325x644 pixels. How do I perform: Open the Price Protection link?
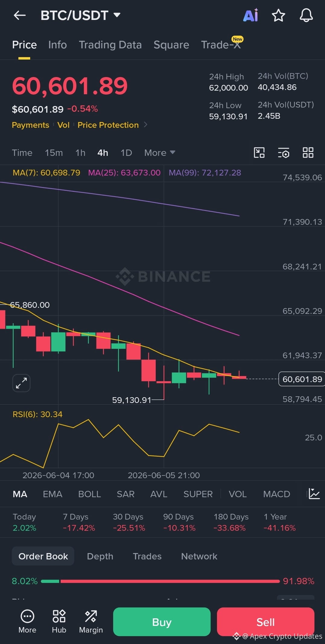pos(108,125)
